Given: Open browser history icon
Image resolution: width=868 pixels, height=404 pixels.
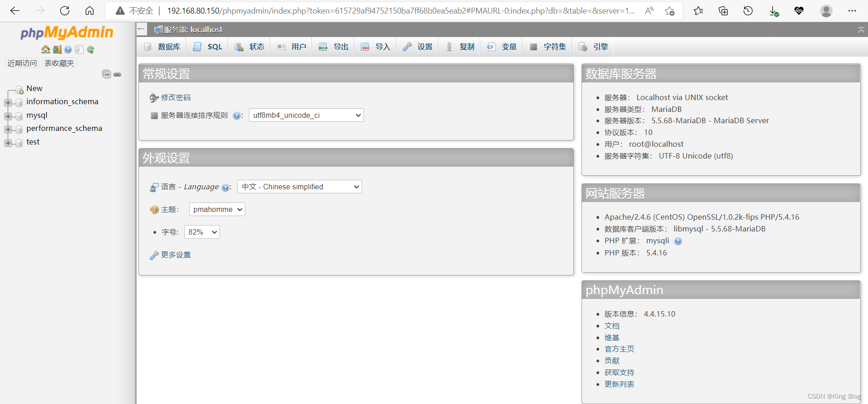Looking at the screenshot, I should 748,11.
